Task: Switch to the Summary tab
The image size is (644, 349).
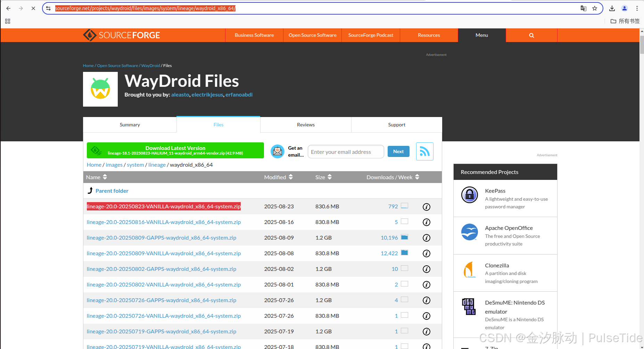Action: pyautogui.click(x=130, y=125)
